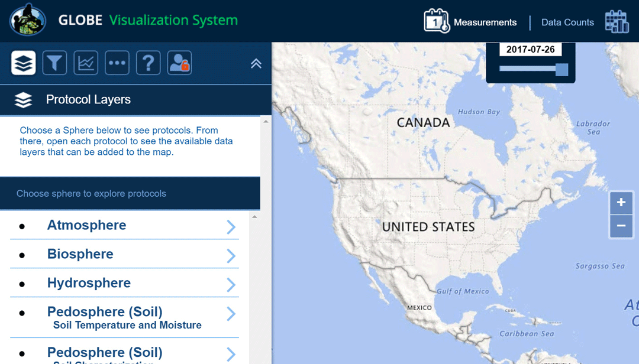This screenshot has height=364, width=639.
Task: Click the 2017-07-26 date field
Action: [x=530, y=50]
